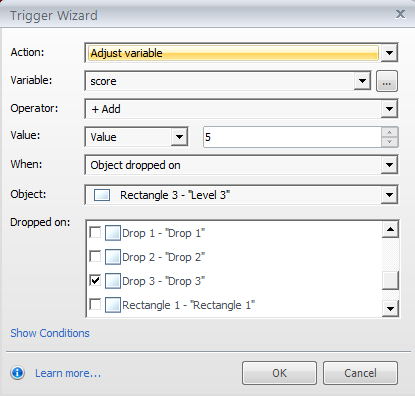
Task: Uncheck the Drop 3 checkbox
Action: pos(95,280)
